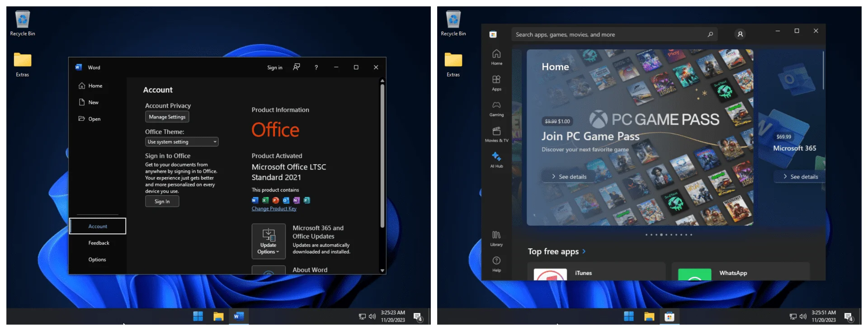The height and width of the screenshot is (331, 868).
Task: Open the WhatsApp app card
Action: coord(741,271)
